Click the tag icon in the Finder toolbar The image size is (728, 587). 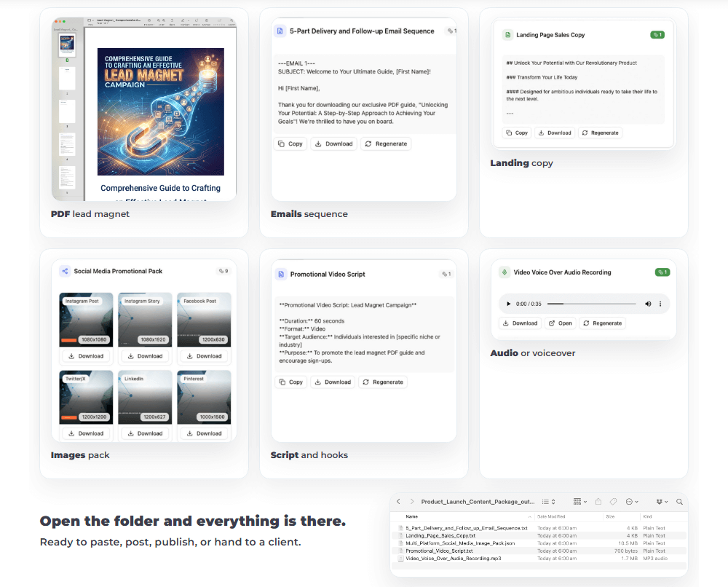point(613,502)
